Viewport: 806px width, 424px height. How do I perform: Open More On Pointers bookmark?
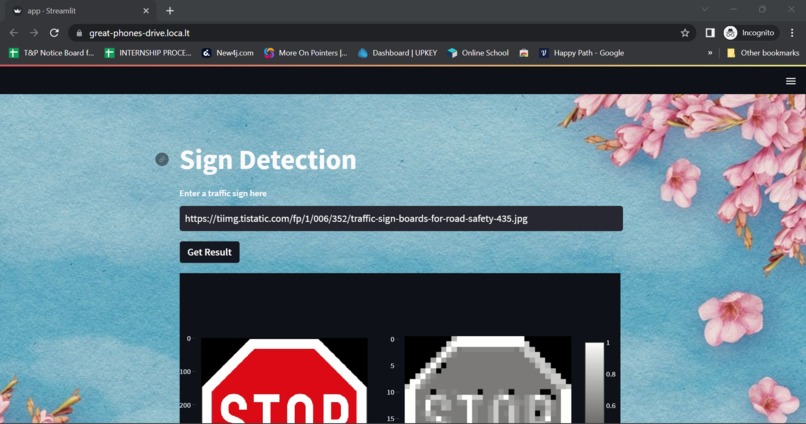point(306,53)
